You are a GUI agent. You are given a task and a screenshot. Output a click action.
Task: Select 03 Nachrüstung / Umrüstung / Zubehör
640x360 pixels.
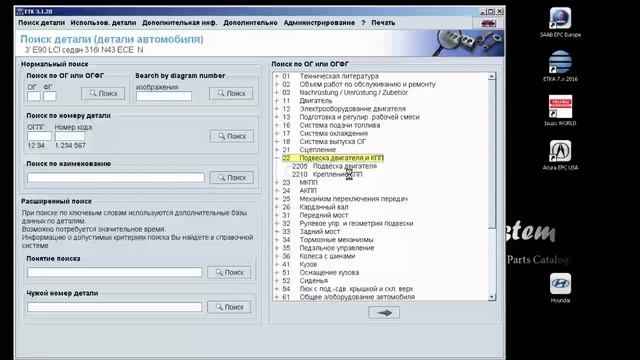345,93
